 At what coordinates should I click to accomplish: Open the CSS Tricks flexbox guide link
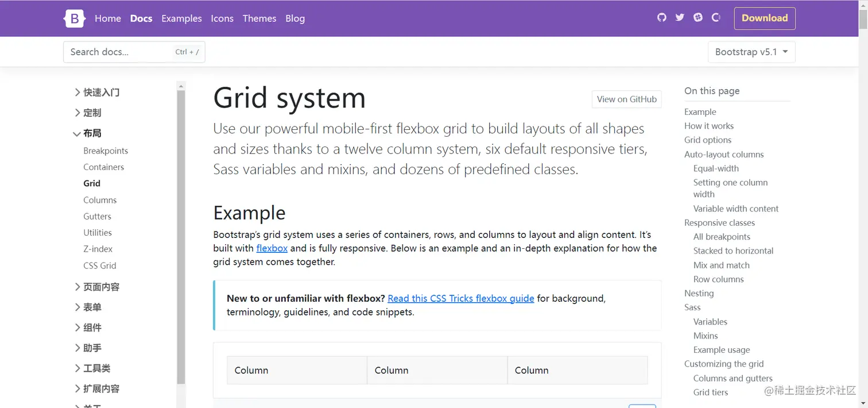460,298
